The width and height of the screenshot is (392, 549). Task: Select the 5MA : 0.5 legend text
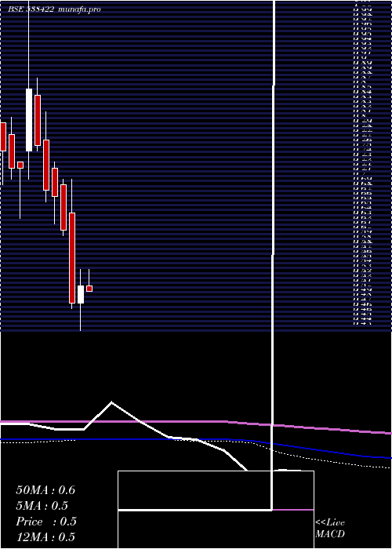pyautogui.click(x=42, y=506)
